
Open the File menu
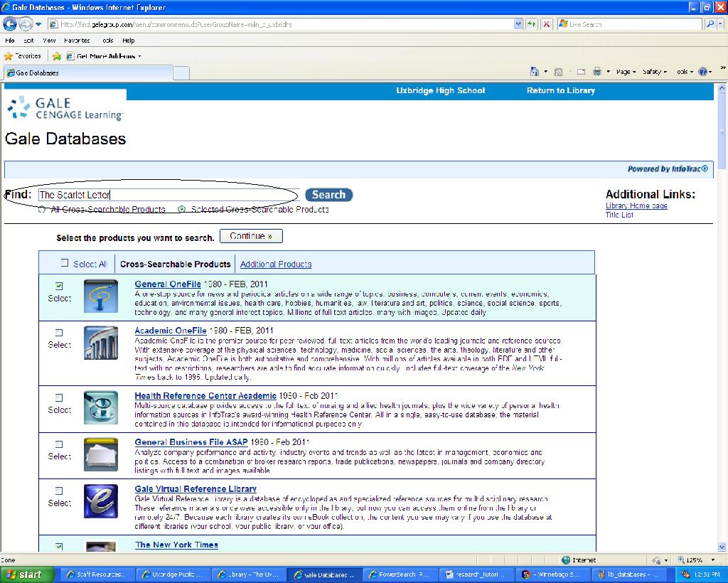coord(10,41)
